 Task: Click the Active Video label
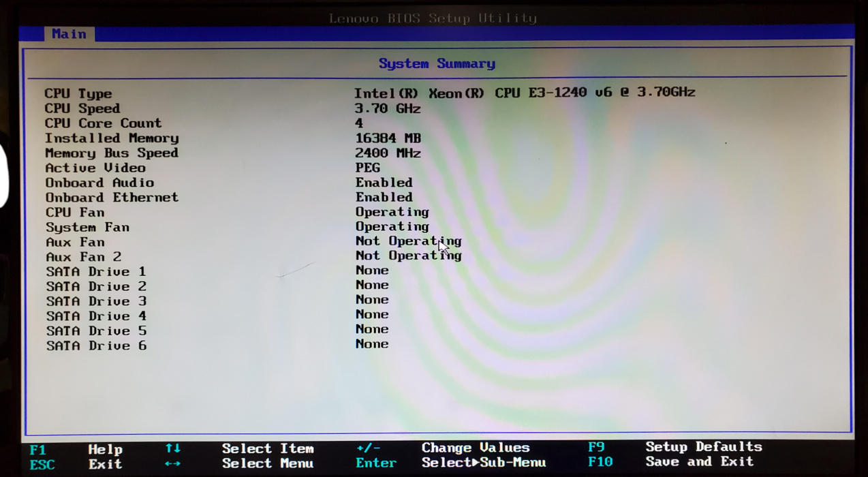click(x=95, y=168)
